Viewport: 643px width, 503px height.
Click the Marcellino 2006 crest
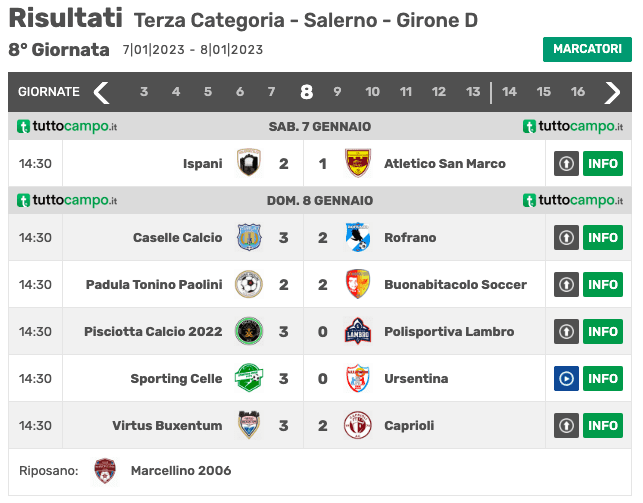click(105, 471)
